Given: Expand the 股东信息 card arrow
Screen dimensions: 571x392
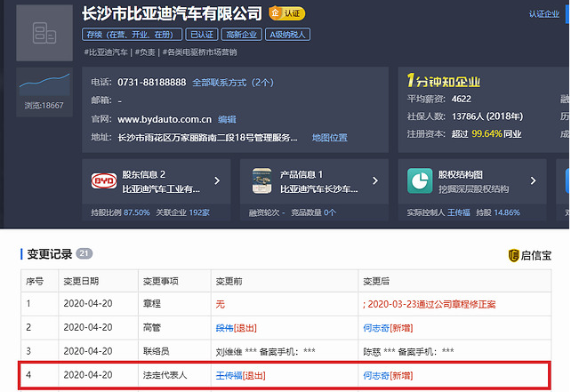Looking at the screenshot, I should pyautogui.click(x=217, y=181).
